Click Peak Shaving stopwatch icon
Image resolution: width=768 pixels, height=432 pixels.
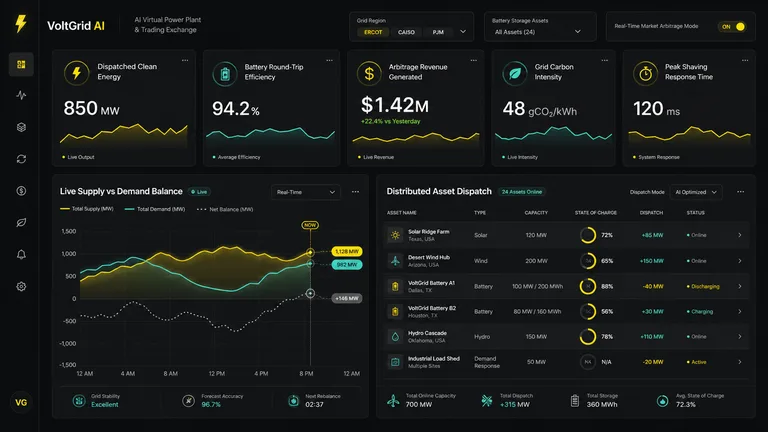[646, 73]
